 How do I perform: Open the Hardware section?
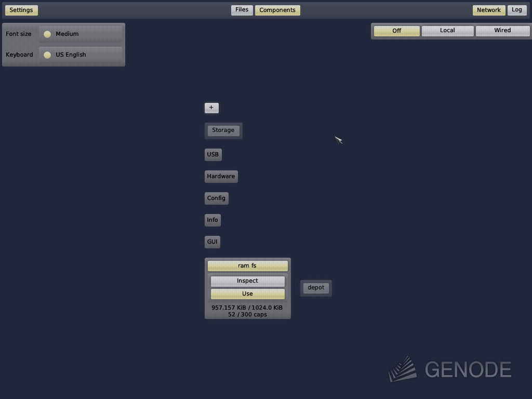[221, 176]
